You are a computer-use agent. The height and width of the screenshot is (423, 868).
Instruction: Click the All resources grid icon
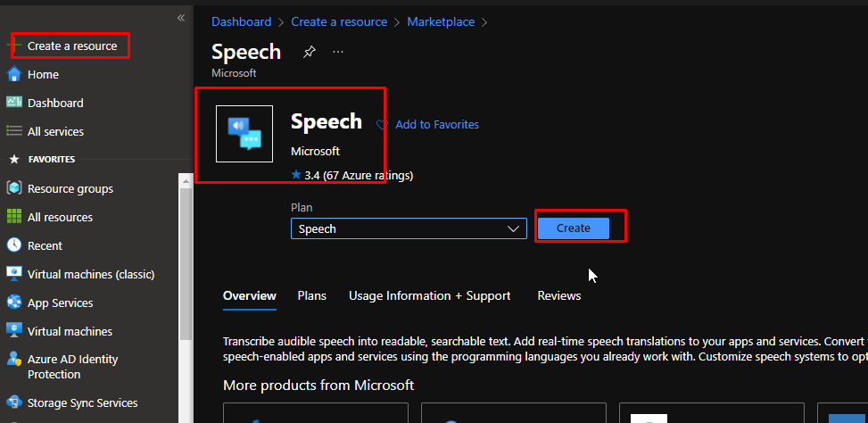(13, 217)
